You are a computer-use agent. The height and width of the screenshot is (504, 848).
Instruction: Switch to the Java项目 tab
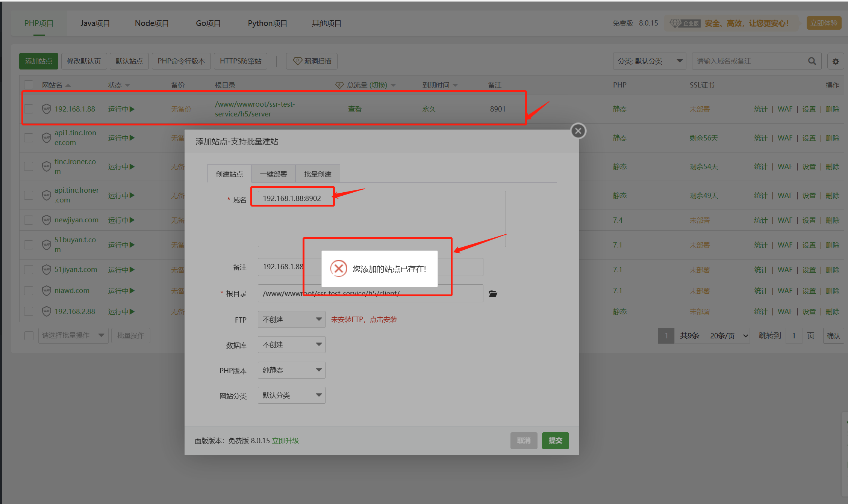tap(95, 23)
